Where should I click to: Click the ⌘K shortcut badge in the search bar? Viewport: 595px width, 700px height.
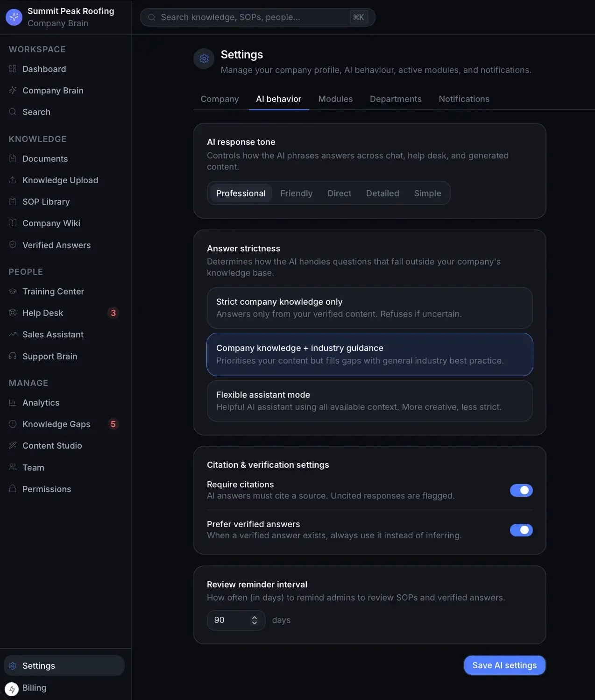(359, 17)
